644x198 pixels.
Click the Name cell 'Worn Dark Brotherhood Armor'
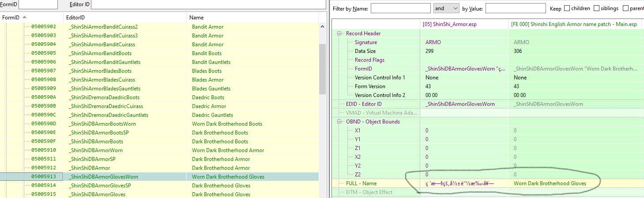point(228,150)
